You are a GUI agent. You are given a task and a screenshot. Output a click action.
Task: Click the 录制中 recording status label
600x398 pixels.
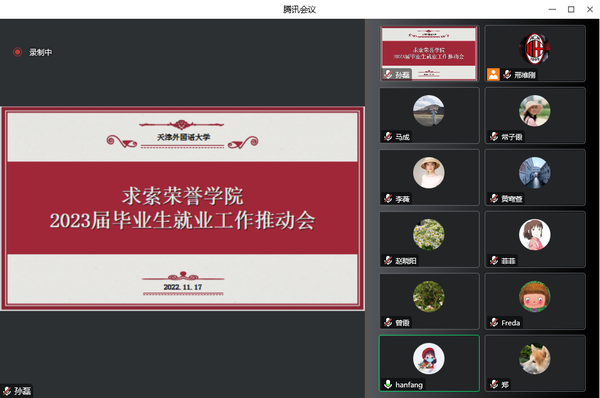(x=41, y=52)
